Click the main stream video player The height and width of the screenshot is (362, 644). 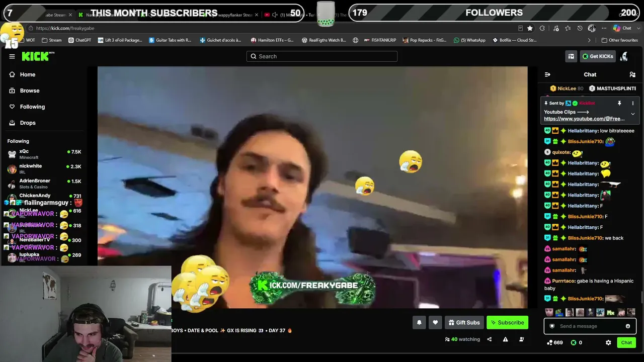pos(312,187)
